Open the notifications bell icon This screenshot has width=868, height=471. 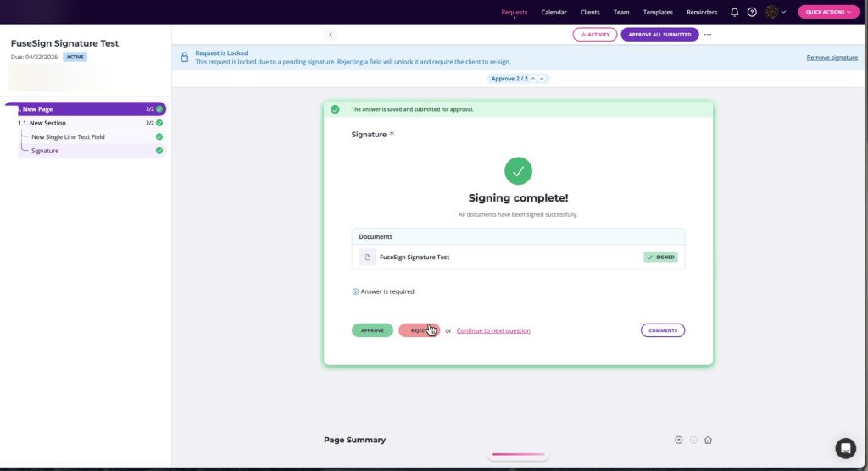pos(734,12)
